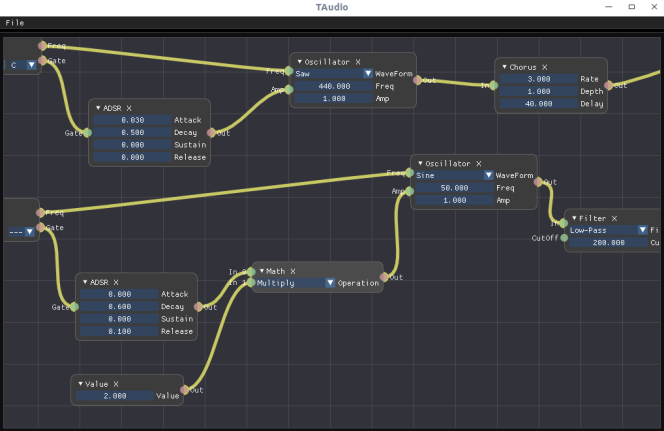Click the Saw oscillator 1.000 Amp field
This screenshot has width=664, height=431.
[334, 98]
